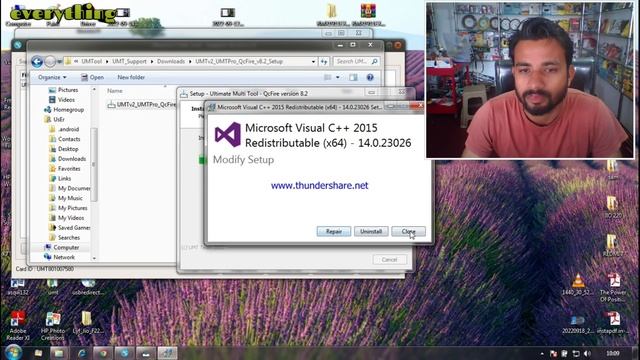640x360 pixels.
Task: Select Desktop in the navigation pane
Action: [x=64, y=149]
